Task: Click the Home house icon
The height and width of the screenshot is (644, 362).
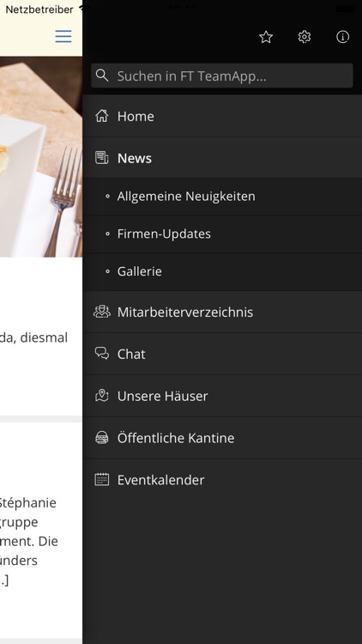Action: click(102, 116)
